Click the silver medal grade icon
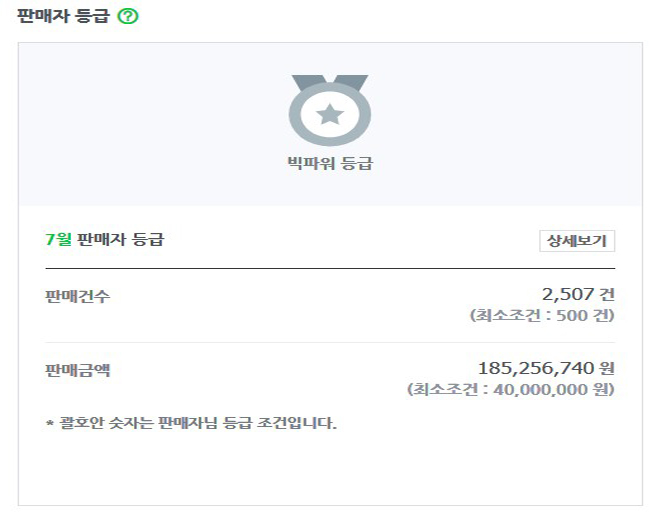This screenshot has width=652, height=520. tap(330, 110)
